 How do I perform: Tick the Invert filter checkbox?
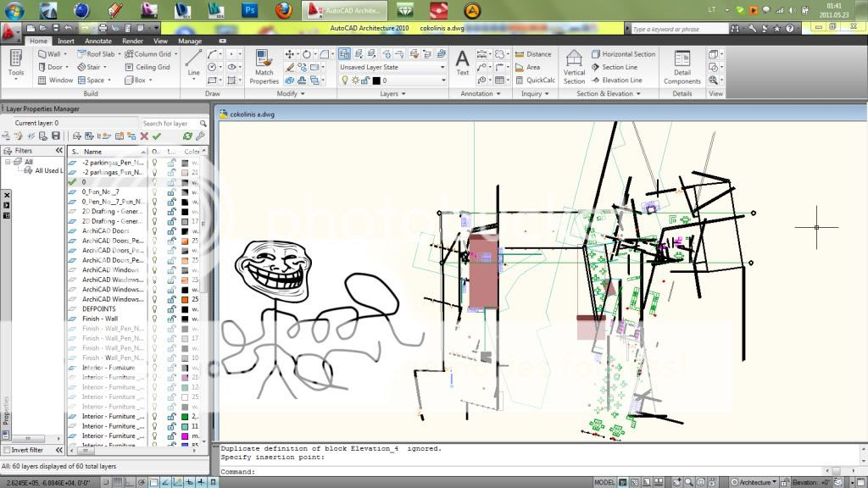(x=7, y=450)
